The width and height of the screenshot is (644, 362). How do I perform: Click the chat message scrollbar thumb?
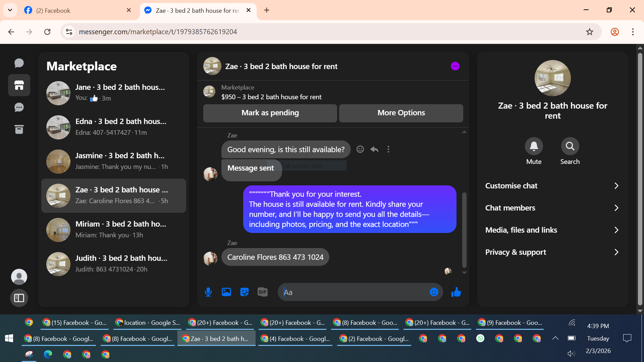click(x=464, y=230)
